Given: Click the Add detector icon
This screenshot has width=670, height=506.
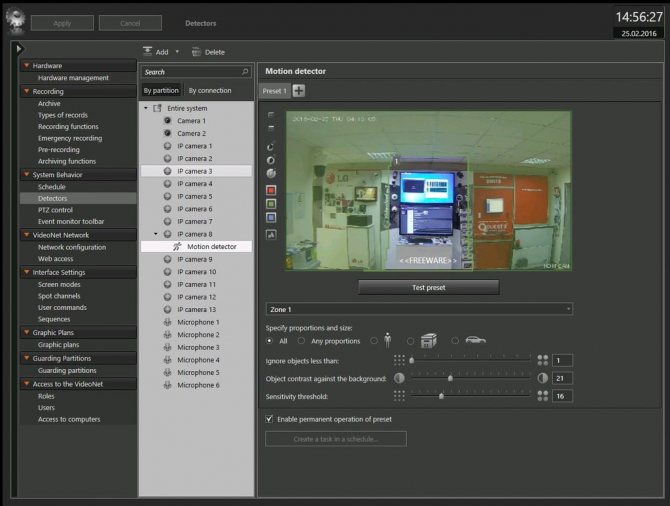Looking at the screenshot, I should (x=147, y=52).
